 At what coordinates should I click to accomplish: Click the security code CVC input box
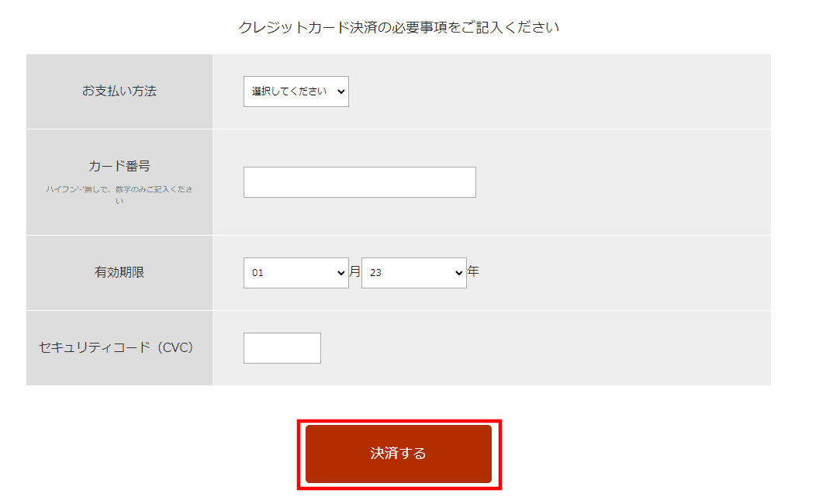tap(282, 348)
